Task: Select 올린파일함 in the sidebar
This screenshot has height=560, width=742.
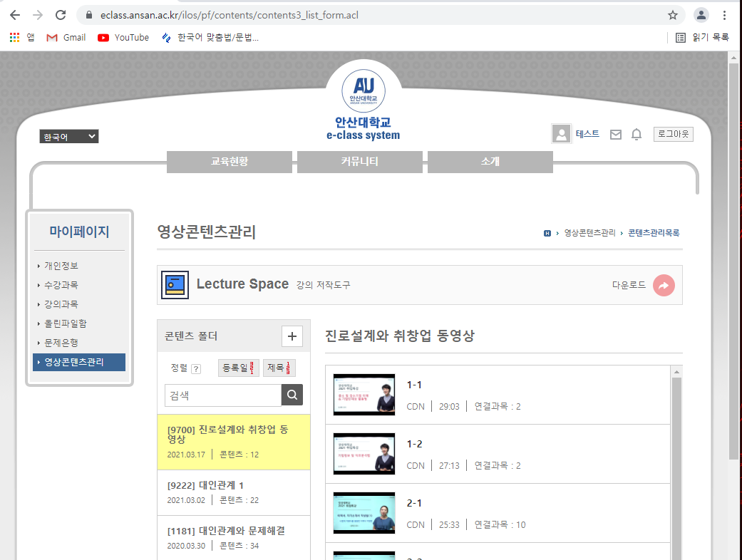Action: [66, 324]
